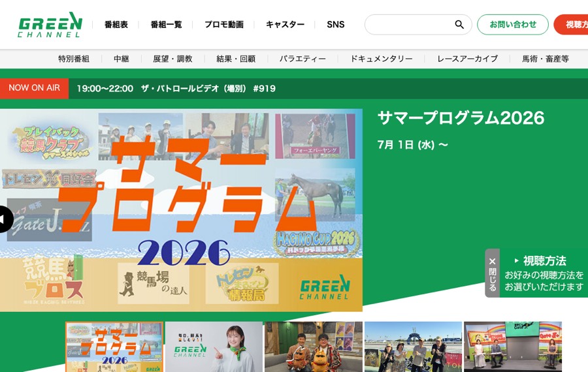
Task: Select the ドキュメンタリー category tab
Action: pyautogui.click(x=382, y=59)
